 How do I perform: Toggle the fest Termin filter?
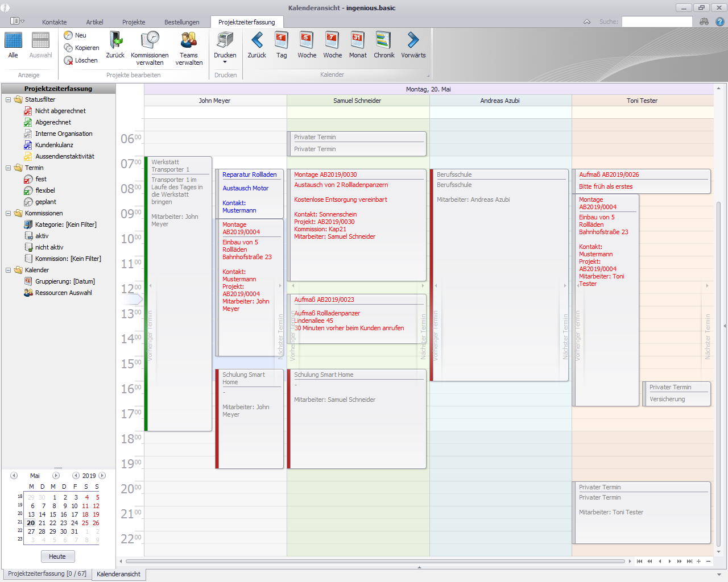click(41, 179)
